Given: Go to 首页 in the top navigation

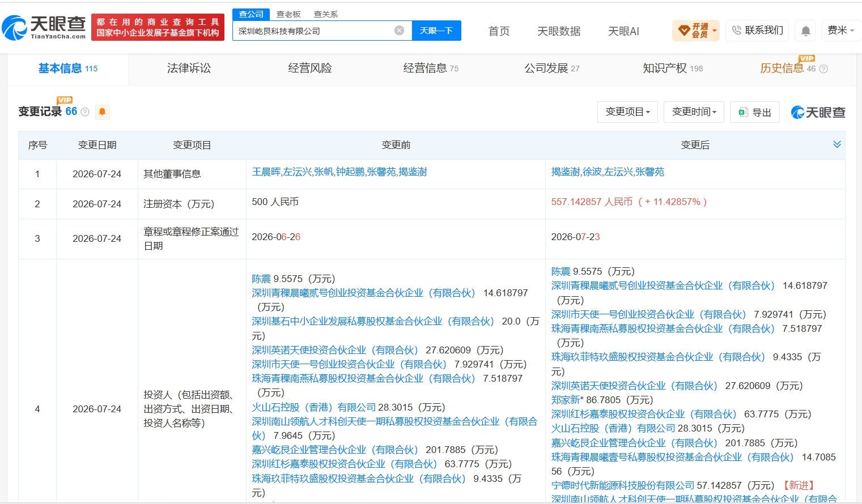Looking at the screenshot, I should pos(499,31).
